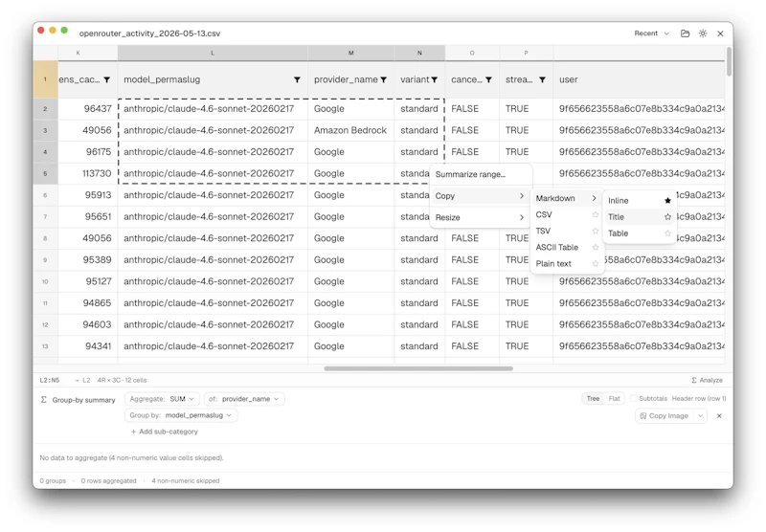
Task: Open filter on variant column
Action: pyautogui.click(x=434, y=79)
